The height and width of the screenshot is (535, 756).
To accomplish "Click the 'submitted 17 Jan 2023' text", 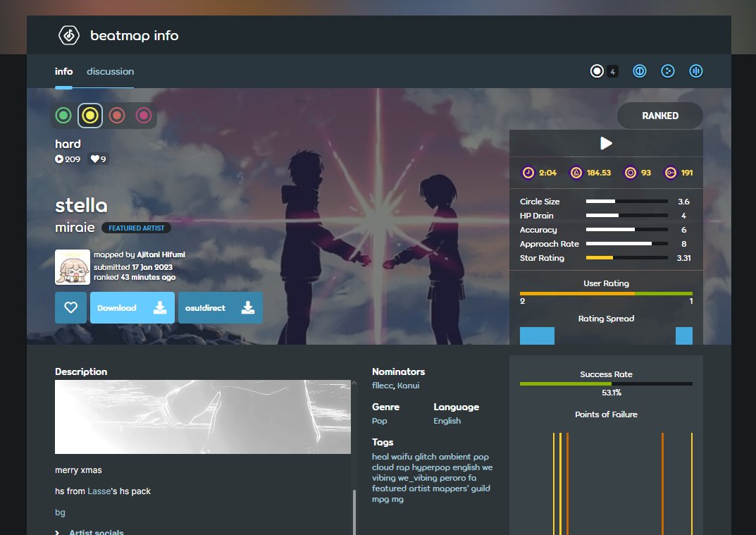I will click(x=133, y=266).
